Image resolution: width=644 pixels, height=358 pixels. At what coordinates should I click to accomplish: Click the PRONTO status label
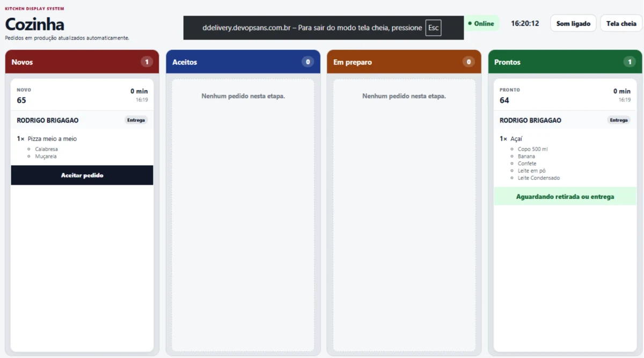tap(510, 90)
